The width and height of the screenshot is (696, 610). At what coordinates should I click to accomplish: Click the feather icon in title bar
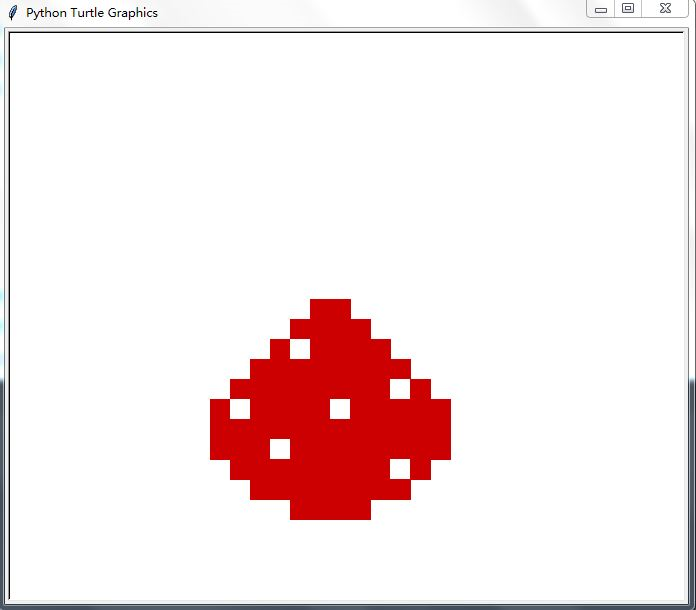(x=13, y=13)
